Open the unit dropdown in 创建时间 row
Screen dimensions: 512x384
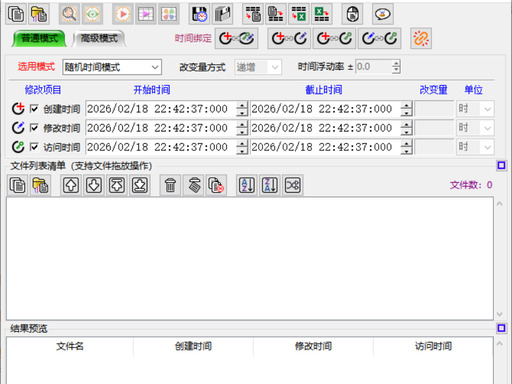(475, 109)
